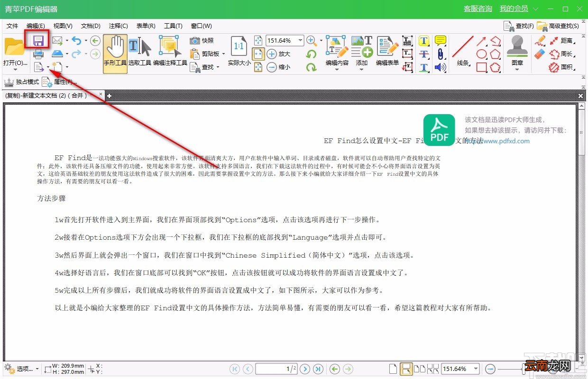The image size is (588, 379).
Task: Rotate the page counterclockwise
Action: (x=312, y=54)
